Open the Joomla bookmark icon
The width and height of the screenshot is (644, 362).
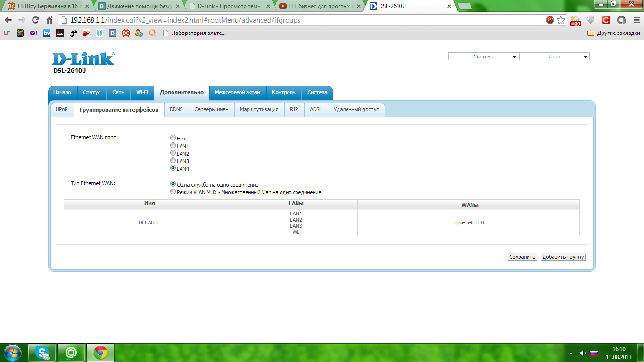20,33
